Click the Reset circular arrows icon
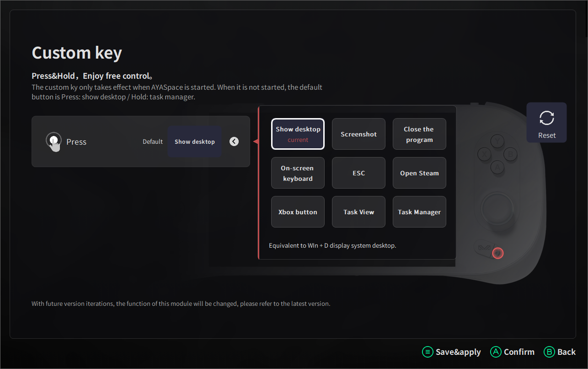Screen dimensions: 588x369 [x=546, y=118]
